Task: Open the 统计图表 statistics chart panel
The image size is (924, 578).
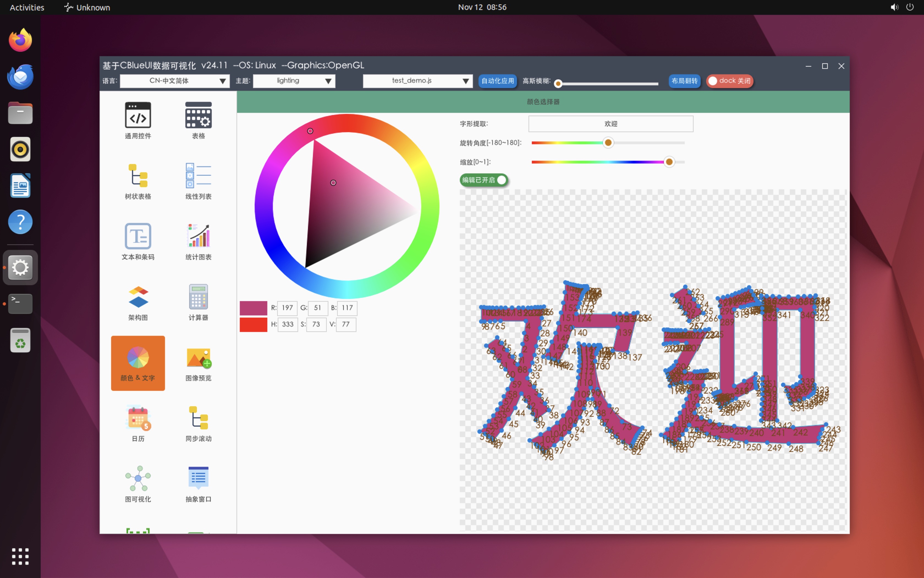Action: point(198,242)
